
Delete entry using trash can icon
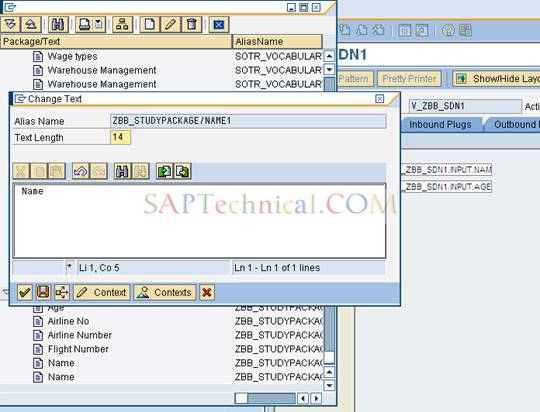[191, 24]
